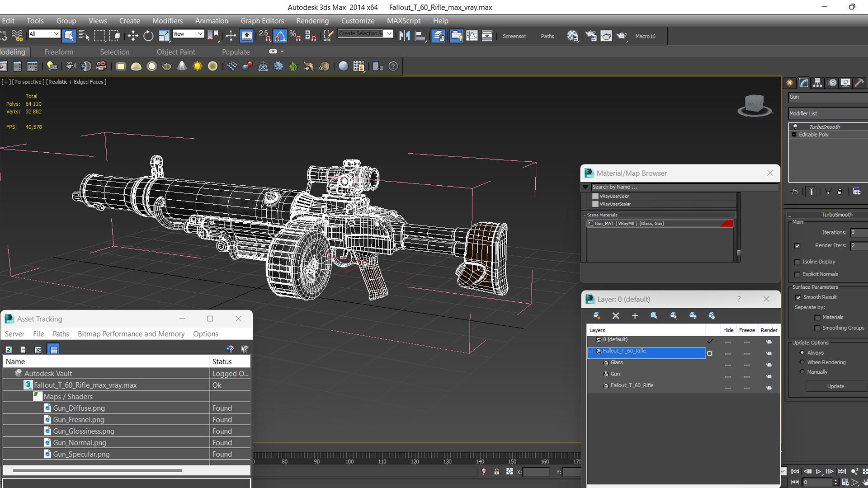
Task: Click the Perspective viewport label
Action: [x=28, y=82]
